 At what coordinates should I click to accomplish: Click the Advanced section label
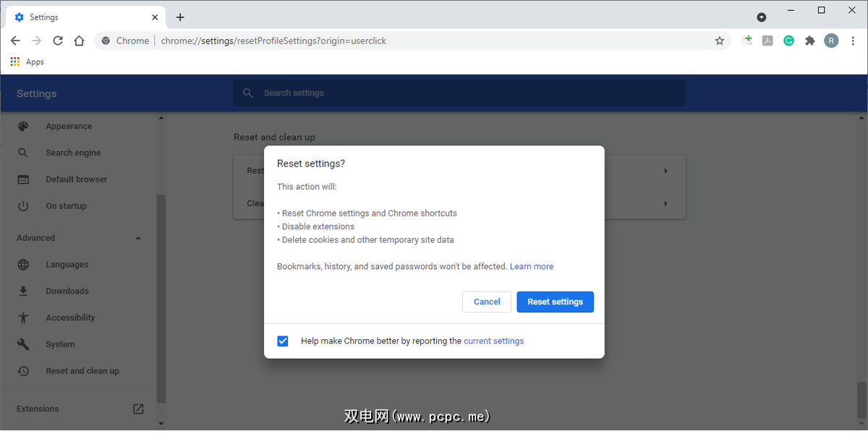click(x=35, y=238)
